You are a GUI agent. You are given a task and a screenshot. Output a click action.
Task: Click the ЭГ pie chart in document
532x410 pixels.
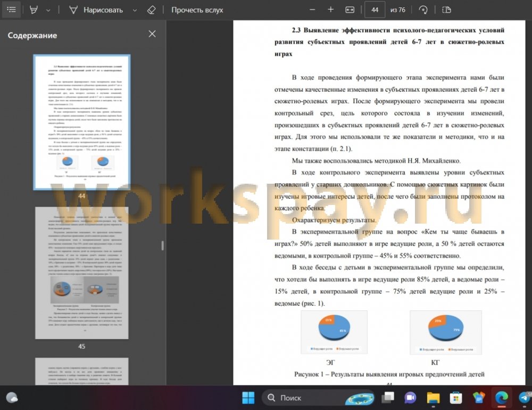point(334,332)
